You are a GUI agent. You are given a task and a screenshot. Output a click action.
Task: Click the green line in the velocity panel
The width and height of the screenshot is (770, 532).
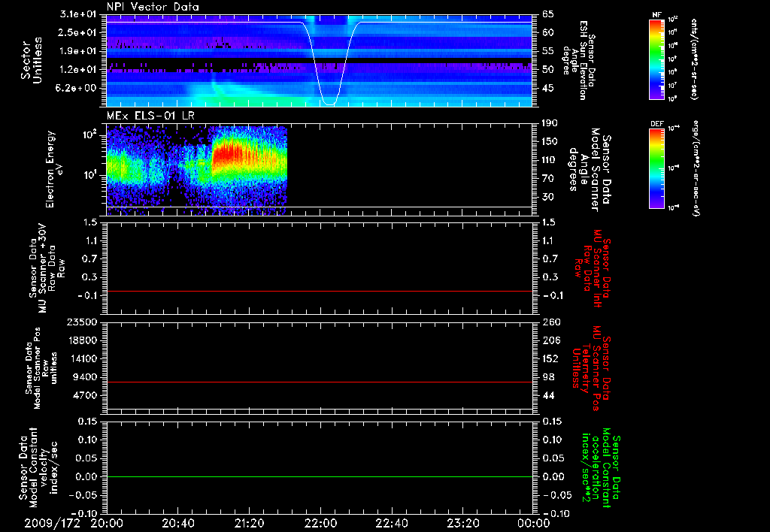(x=319, y=476)
